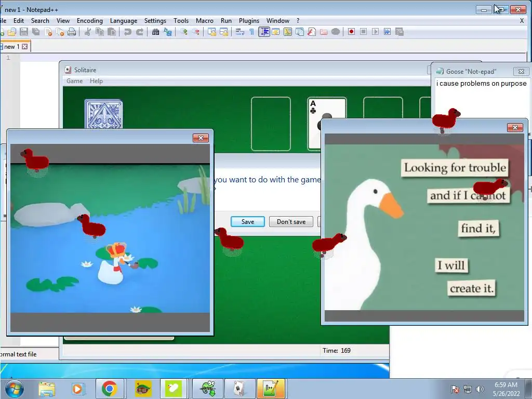Screen dimensions: 532x399
Task: Click the Save All toolbar icon
Action: [36, 32]
